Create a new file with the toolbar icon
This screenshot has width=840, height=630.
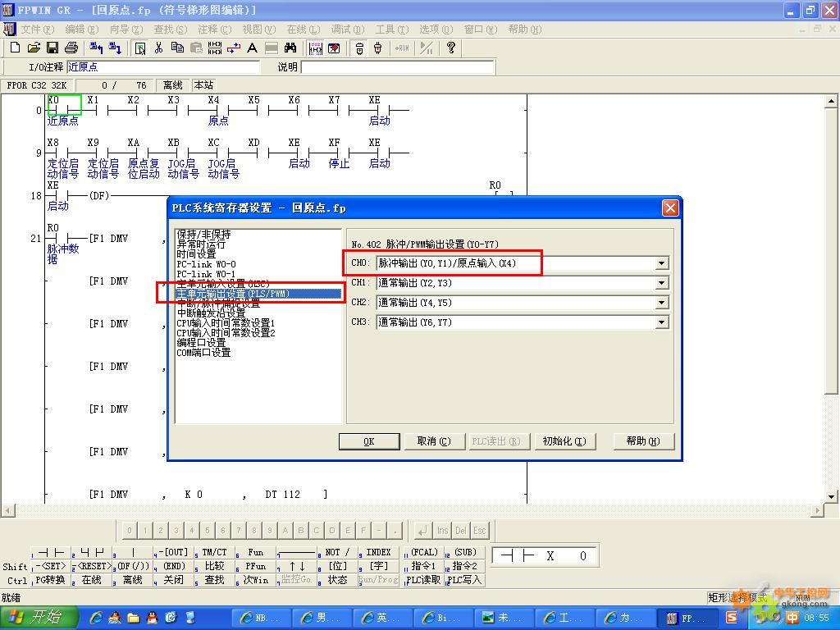15,48
